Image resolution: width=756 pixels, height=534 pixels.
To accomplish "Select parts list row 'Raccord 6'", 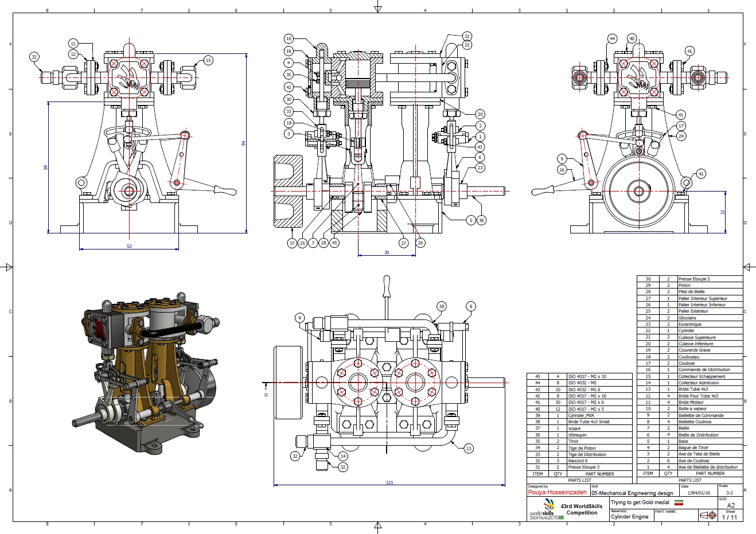I will (x=579, y=461).
